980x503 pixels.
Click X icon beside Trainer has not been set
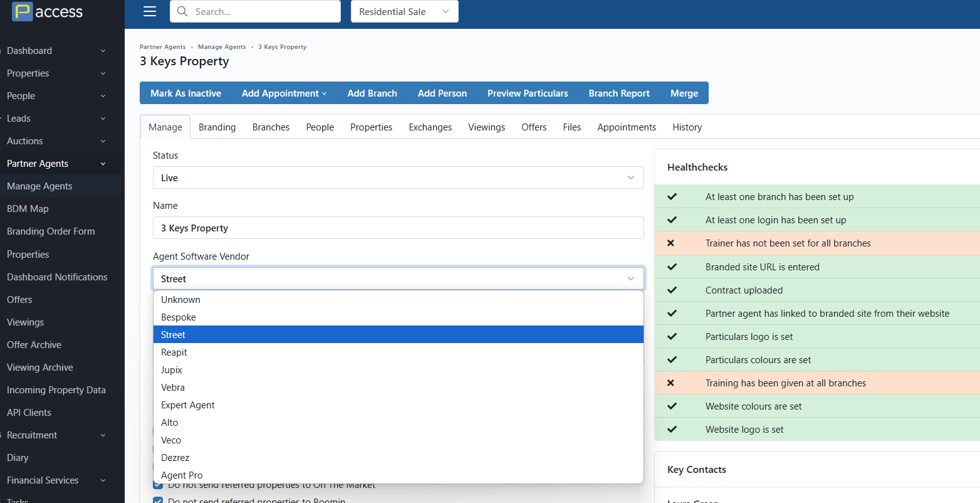pos(670,243)
